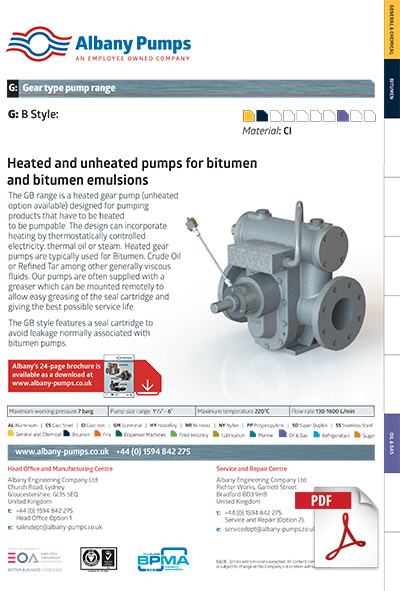Viewport: 400px width, 591px height.
Task: Click the 'G: Gear type pump range' banner
Action: tap(191, 88)
